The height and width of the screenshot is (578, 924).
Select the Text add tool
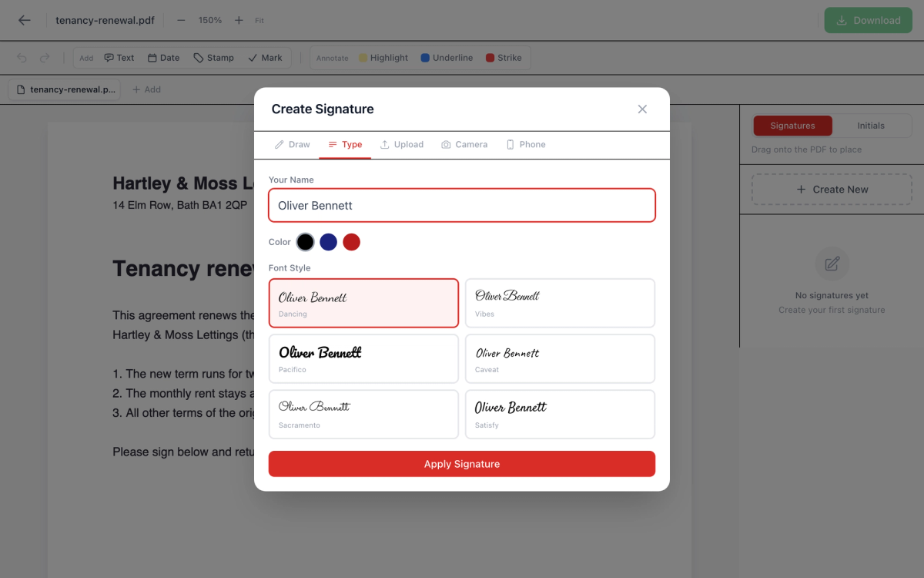[x=119, y=58]
